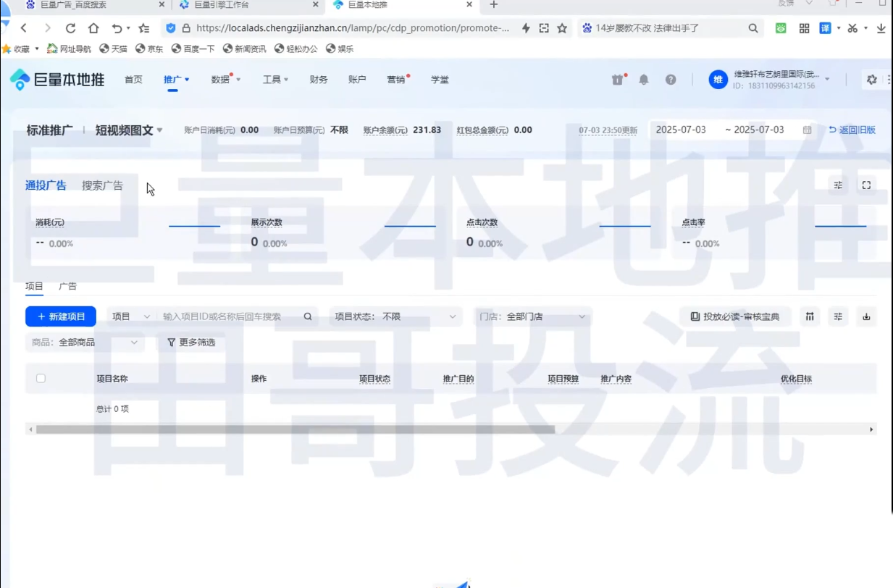Click the 返回旧版 link
Screen dimensions: 893x588
[852, 130]
